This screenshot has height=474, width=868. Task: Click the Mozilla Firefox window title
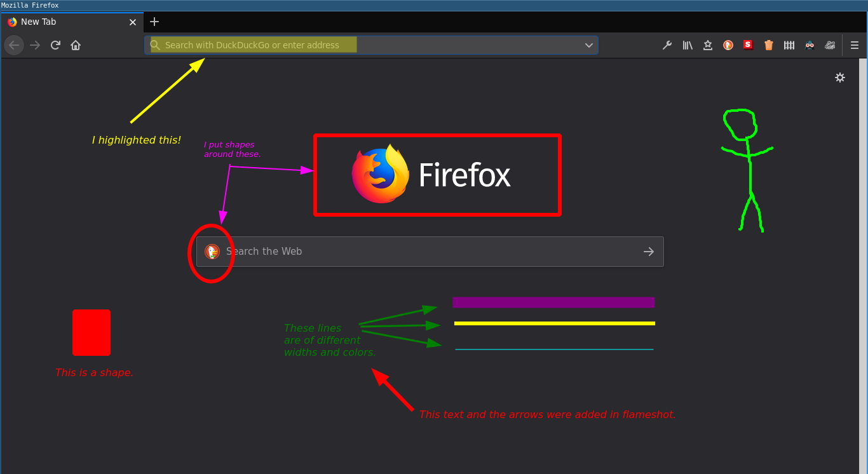click(x=30, y=5)
